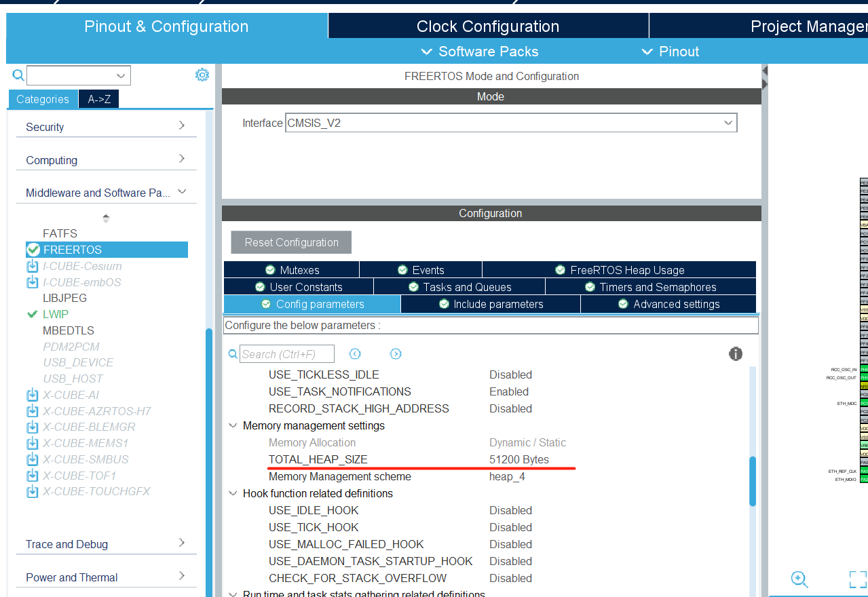This screenshot has height=597, width=868.
Task: Open the Tasks and Queues tab
Action: coord(459,287)
